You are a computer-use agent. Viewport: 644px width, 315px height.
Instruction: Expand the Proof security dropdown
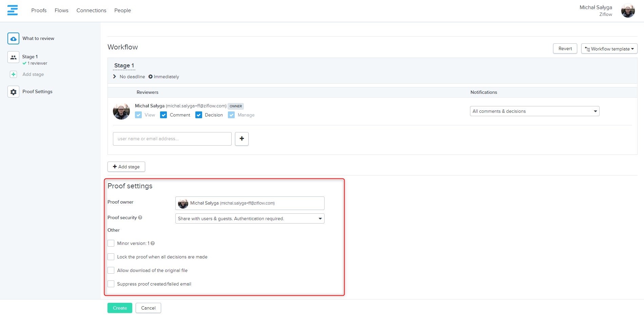tap(250, 218)
